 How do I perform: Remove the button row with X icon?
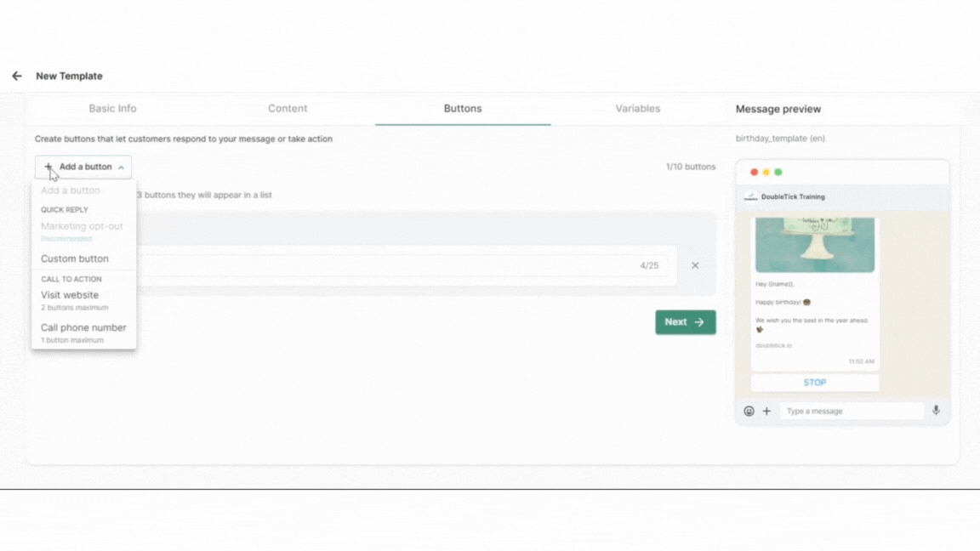click(695, 265)
